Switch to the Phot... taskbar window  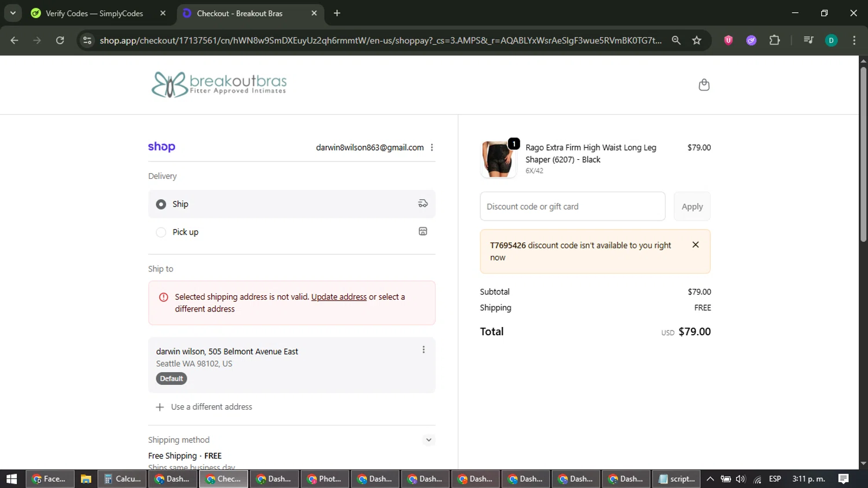point(325,479)
